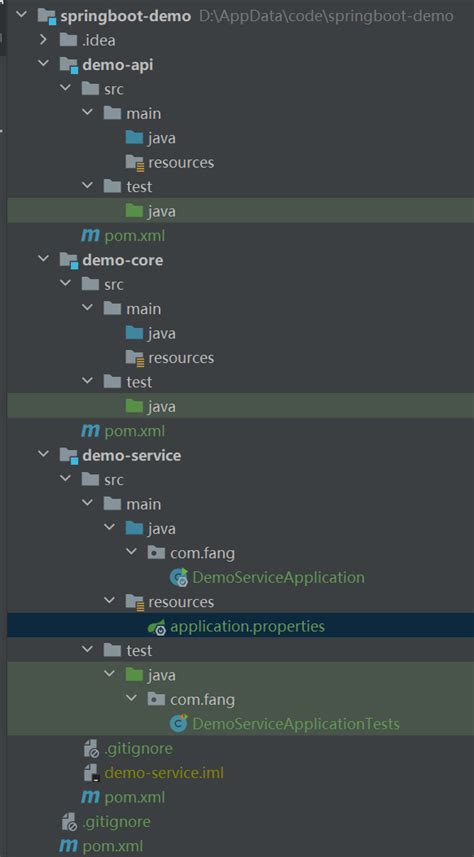Click the demo-core module folder icon
Viewport: 474px width, 857px height.
[68, 261]
